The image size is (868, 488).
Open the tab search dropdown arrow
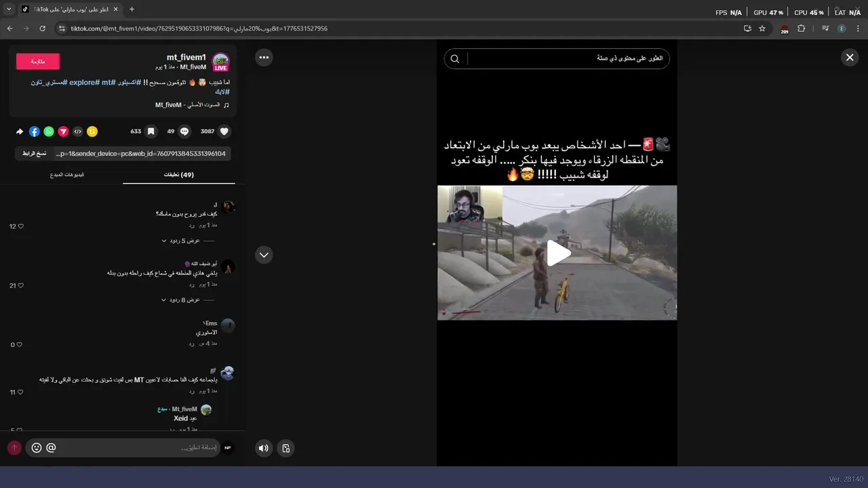click(9, 9)
